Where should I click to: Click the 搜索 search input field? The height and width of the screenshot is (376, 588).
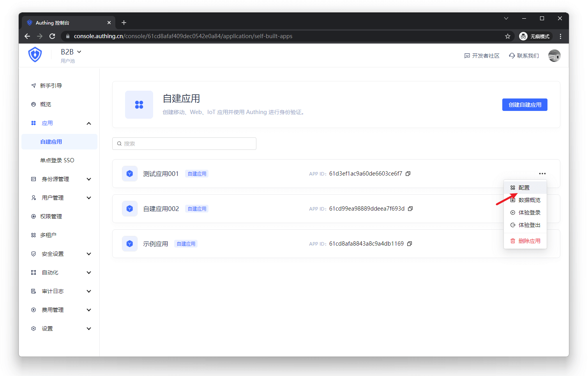pyautogui.click(x=184, y=144)
